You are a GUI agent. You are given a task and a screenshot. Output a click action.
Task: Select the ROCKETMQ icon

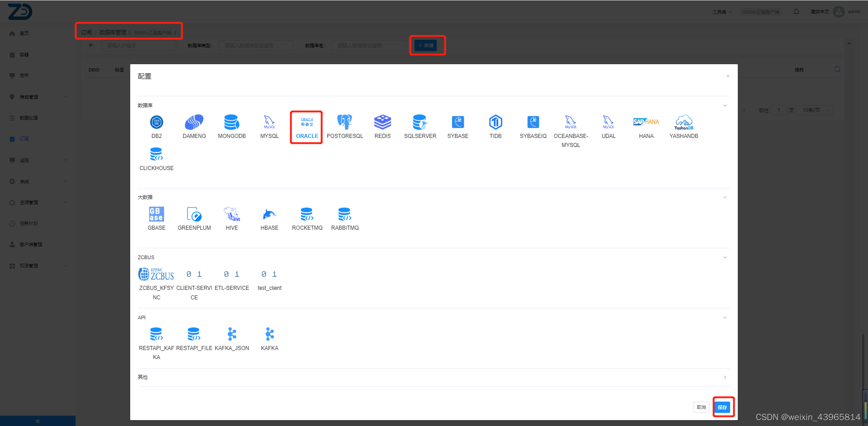pyautogui.click(x=307, y=214)
